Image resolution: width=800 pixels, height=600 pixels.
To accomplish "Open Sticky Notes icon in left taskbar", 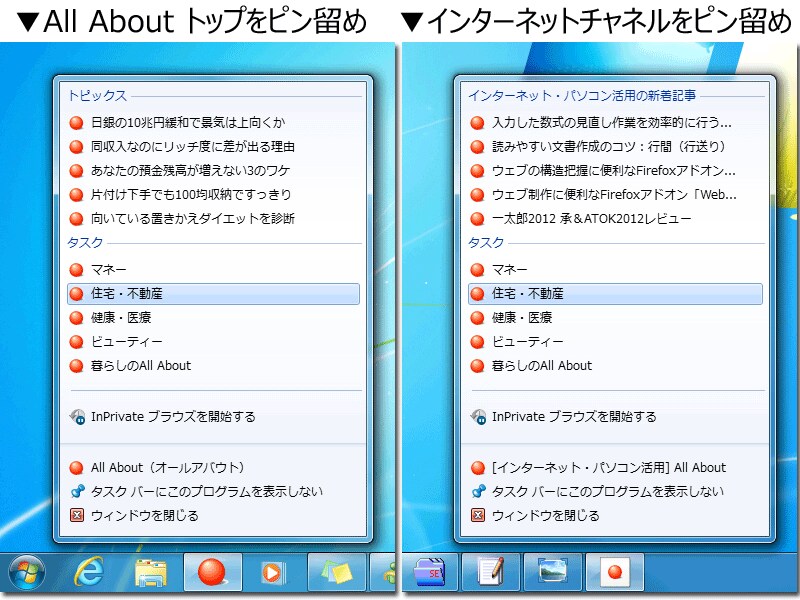I will (337, 572).
